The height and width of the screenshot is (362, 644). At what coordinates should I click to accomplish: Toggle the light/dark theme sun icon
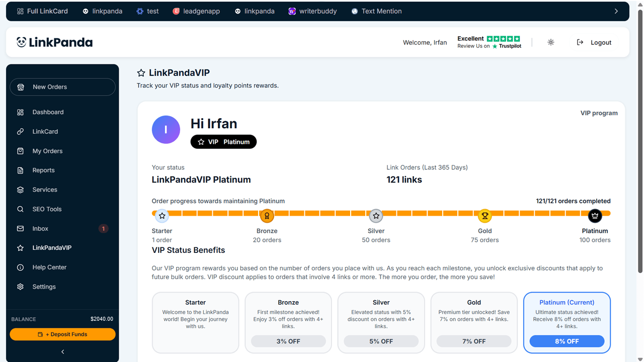tap(551, 42)
